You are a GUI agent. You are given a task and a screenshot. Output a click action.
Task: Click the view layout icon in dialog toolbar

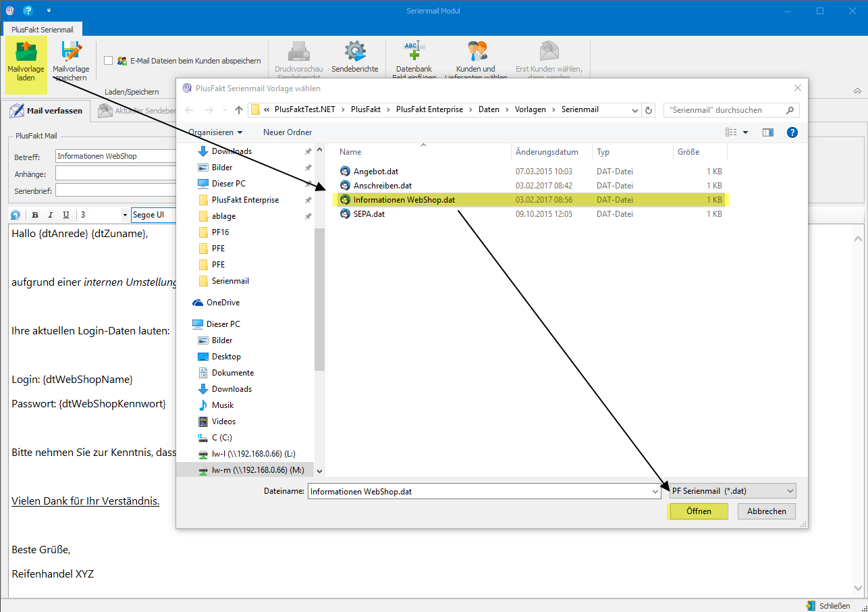click(x=730, y=132)
